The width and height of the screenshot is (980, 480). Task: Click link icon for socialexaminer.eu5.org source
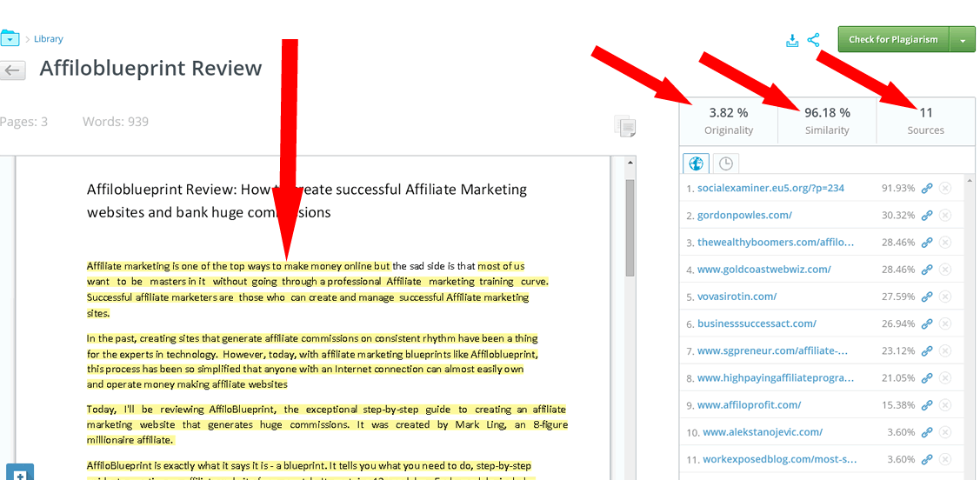click(x=927, y=188)
